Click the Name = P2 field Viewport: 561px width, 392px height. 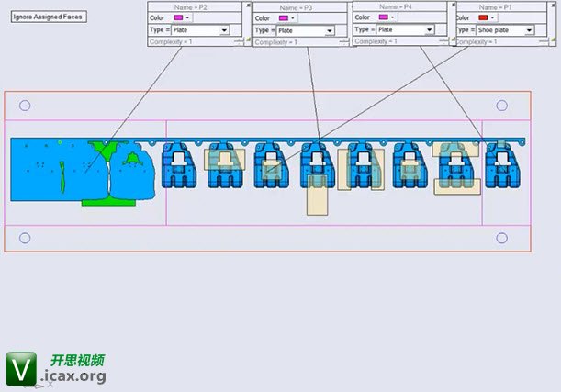195,7
